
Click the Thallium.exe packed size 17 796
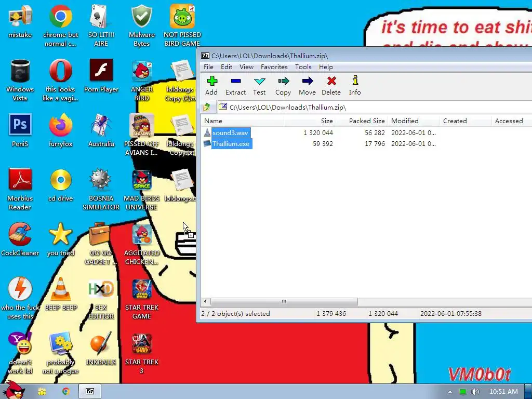tap(375, 144)
